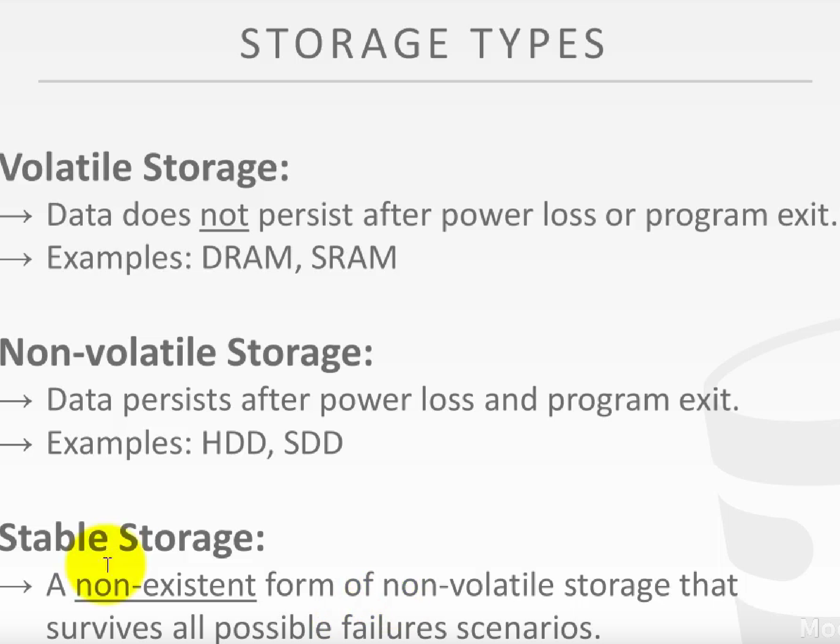
Task: Click the arrow bullet before "Examples: DRAM, SRAM"
Action: point(16,259)
